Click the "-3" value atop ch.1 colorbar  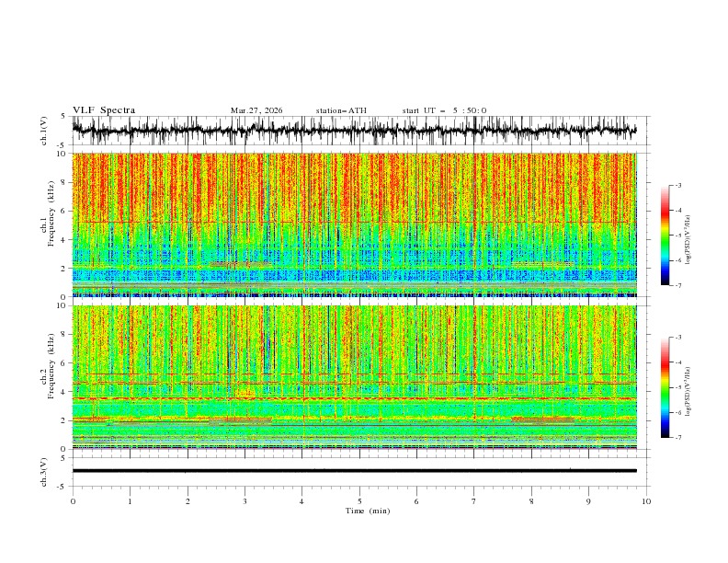pyautogui.click(x=677, y=185)
